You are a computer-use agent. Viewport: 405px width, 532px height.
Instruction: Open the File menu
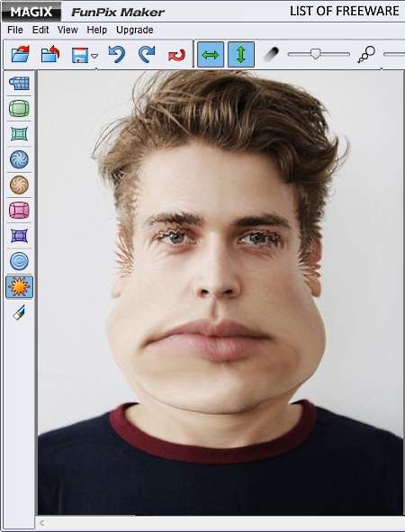click(x=15, y=30)
